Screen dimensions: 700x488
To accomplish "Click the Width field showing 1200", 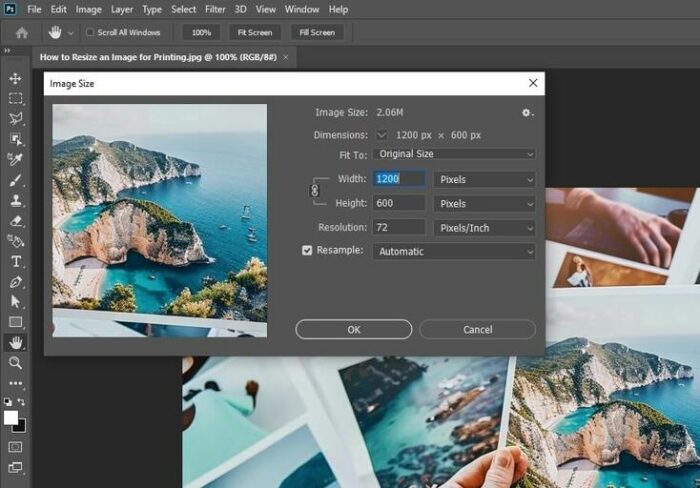I will [x=399, y=179].
